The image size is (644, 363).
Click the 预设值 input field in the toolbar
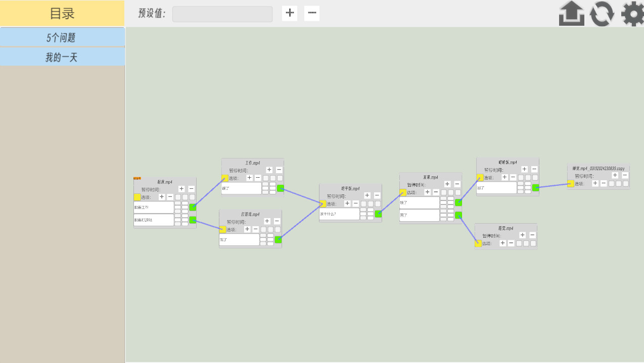click(x=222, y=14)
